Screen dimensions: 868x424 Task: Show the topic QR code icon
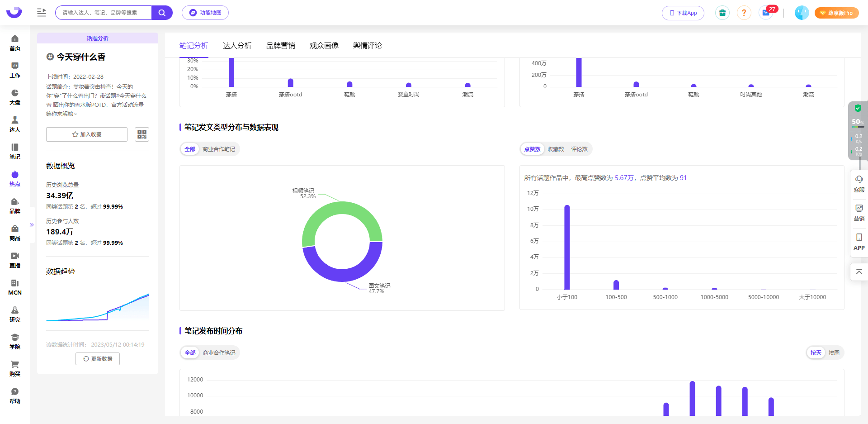tap(142, 134)
